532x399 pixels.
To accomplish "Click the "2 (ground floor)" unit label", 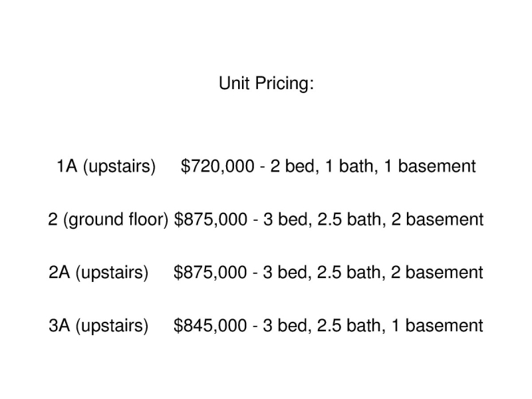I will pyautogui.click(x=108, y=219).
